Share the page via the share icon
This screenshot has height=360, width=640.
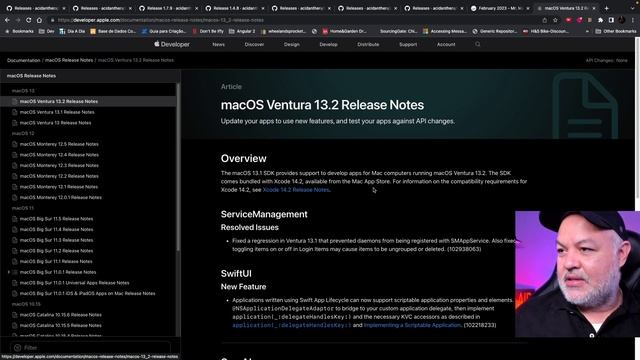tap(544, 20)
